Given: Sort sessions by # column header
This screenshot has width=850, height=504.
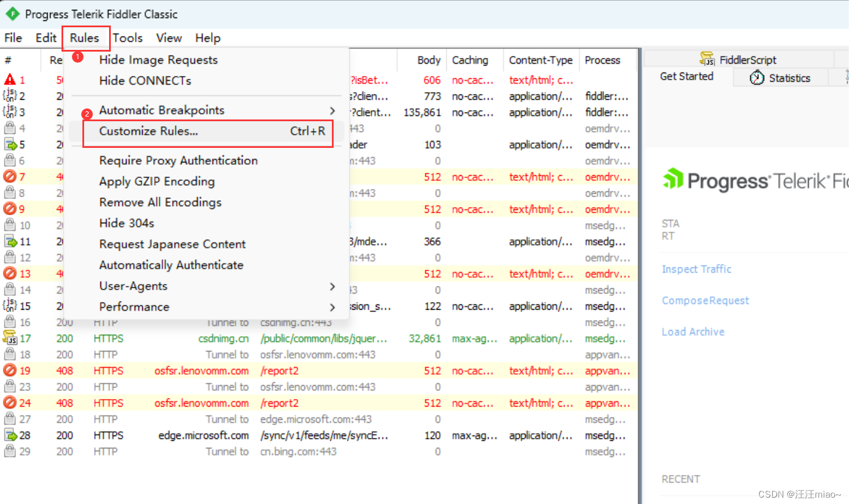Looking at the screenshot, I should (20, 60).
